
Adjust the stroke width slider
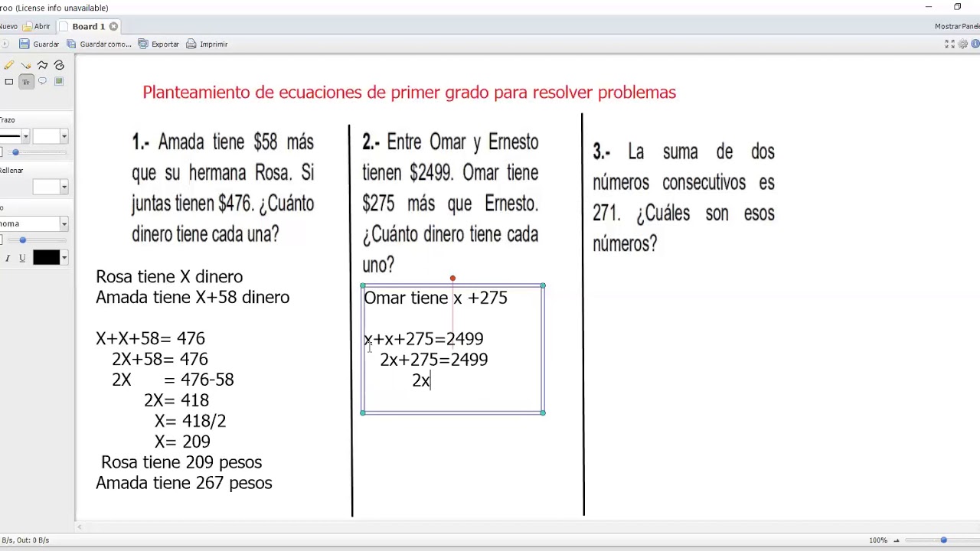(15, 152)
